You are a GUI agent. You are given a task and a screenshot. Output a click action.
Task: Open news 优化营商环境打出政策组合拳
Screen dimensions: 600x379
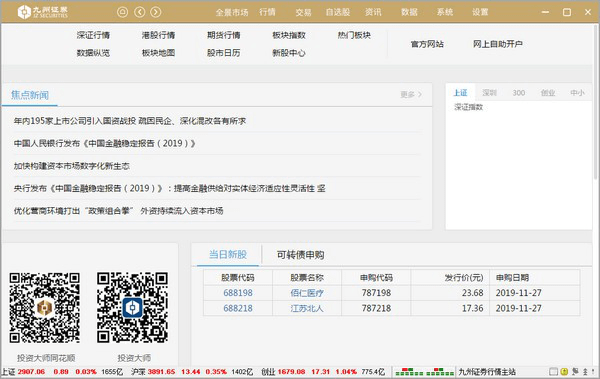118,211
